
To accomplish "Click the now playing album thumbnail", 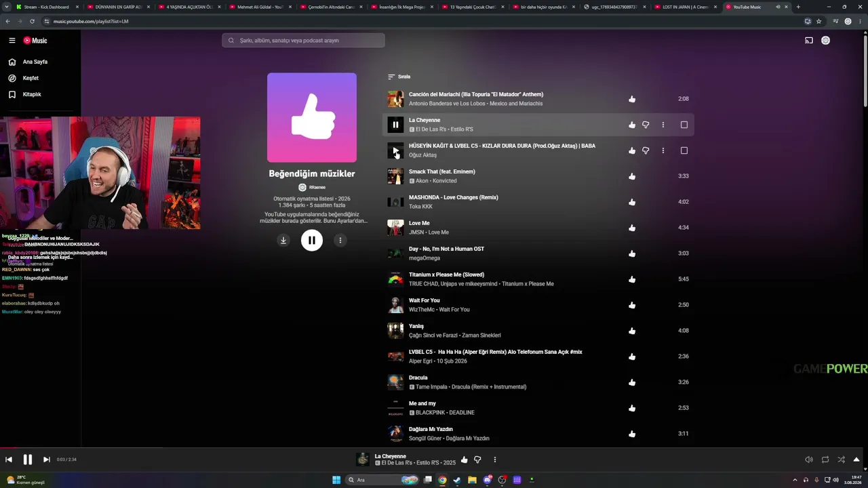I will pyautogui.click(x=363, y=460).
